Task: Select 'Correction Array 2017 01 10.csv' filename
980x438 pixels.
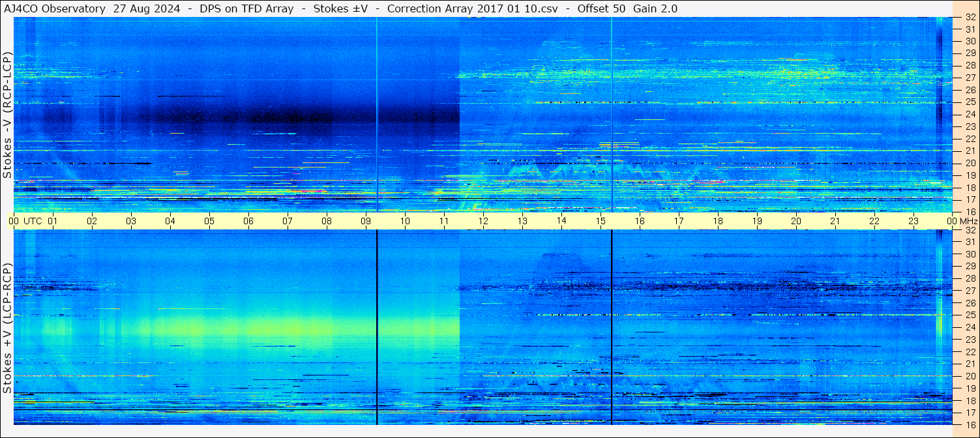Action: point(473,8)
